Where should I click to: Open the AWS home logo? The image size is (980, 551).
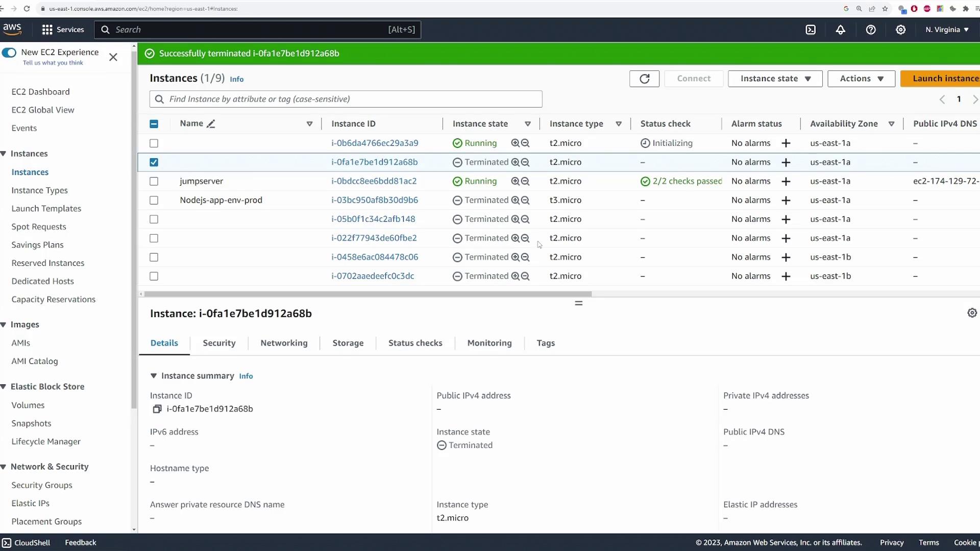coord(12,30)
